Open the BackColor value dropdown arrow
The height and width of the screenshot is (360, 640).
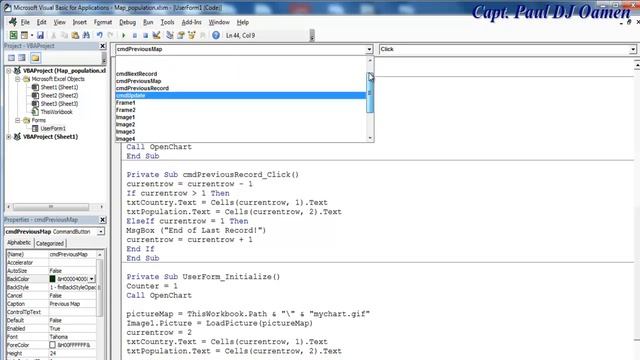click(x=91, y=279)
